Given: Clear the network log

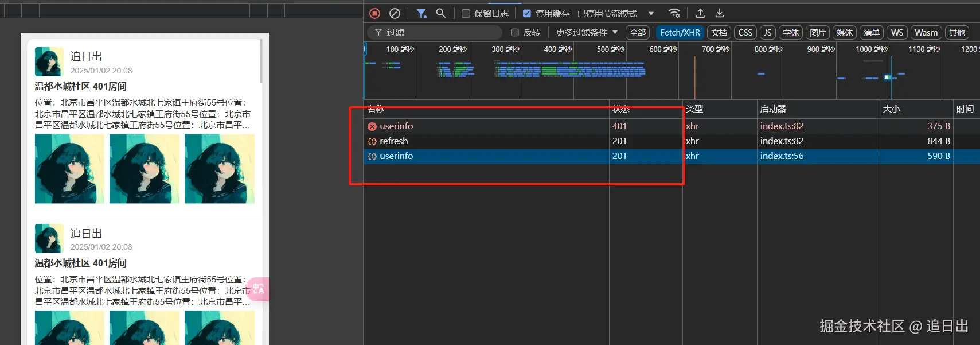Looking at the screenshot, I should [395, 13].
